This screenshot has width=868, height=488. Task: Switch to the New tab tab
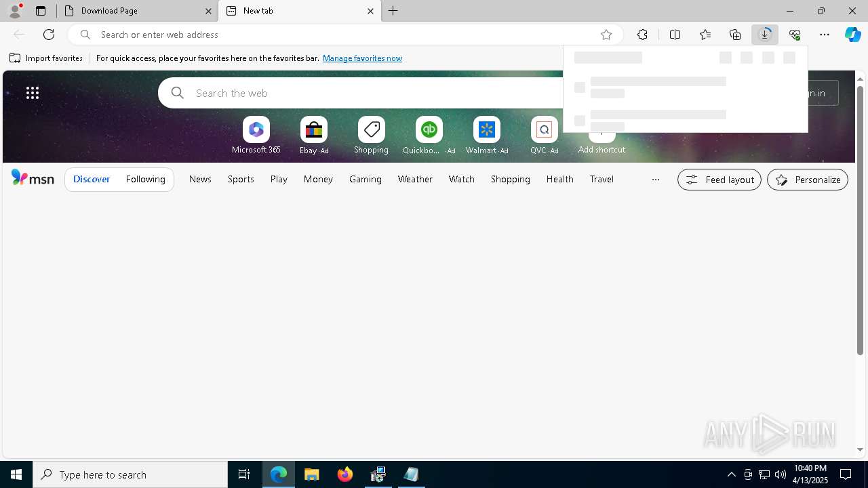[x=299, y=11]
